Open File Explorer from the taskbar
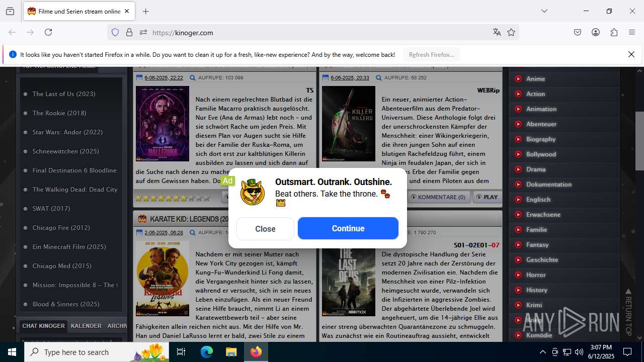The image size is (644, 362). (231, 352)
